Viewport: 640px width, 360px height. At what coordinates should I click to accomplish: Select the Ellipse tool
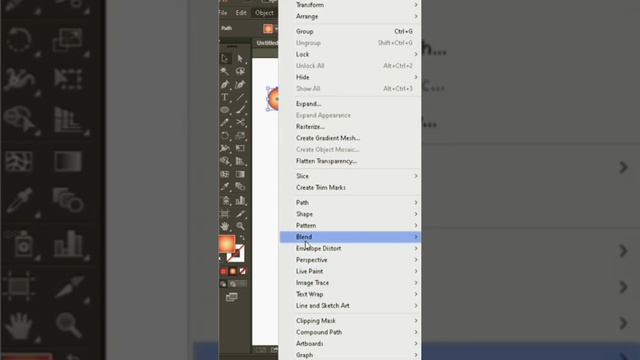point(225,110)
